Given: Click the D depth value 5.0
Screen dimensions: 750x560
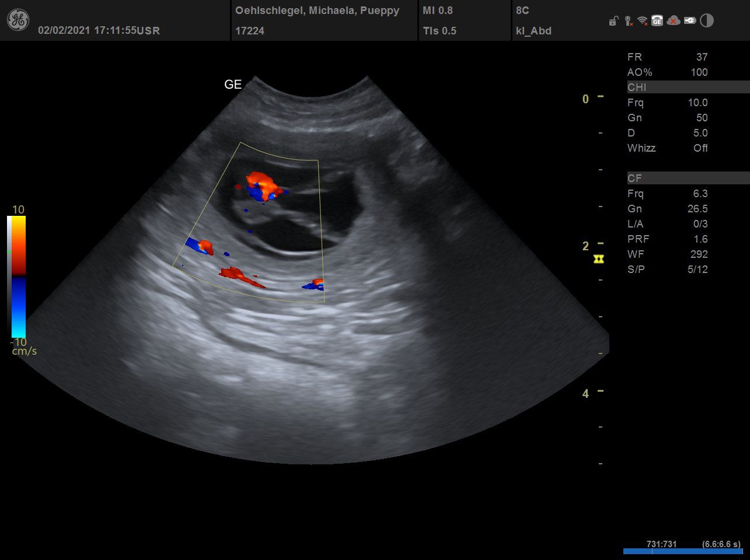Looking at the screenshot, I should click(700, 133).
